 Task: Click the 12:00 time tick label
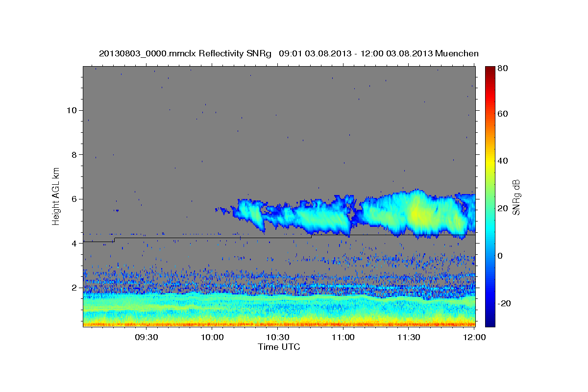[x=474, y=338]
